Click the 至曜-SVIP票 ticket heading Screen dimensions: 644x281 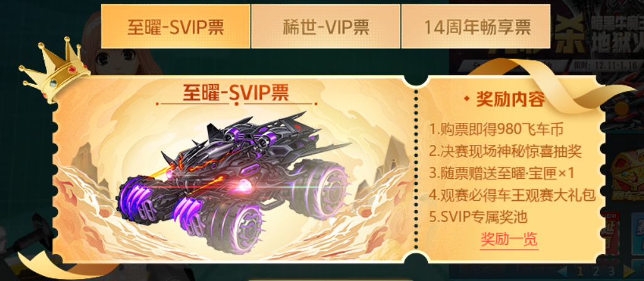coord(236,93)
